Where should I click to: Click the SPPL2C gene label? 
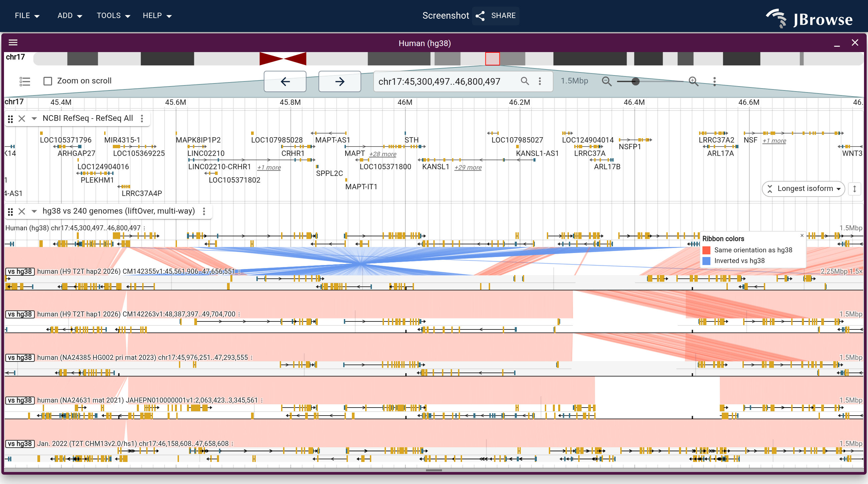[330, 173]
